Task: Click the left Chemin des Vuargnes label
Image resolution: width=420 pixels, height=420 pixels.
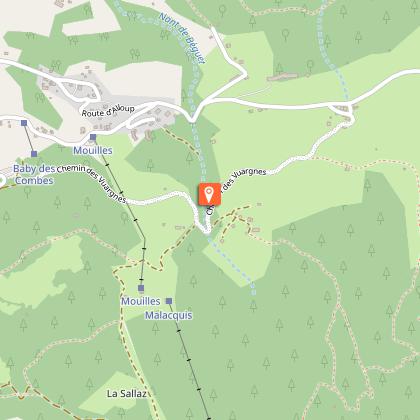Action: coord(92,183)
